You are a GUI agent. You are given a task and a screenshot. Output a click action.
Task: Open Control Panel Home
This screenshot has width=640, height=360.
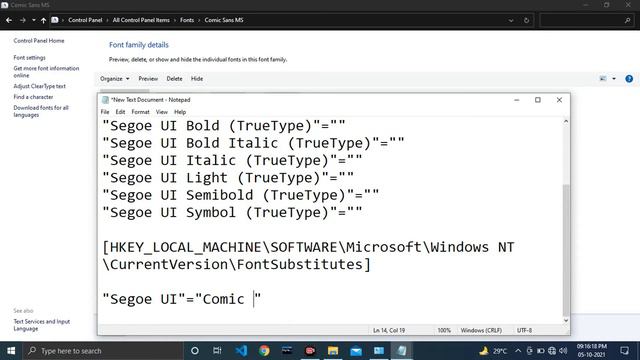pos(39,41)
